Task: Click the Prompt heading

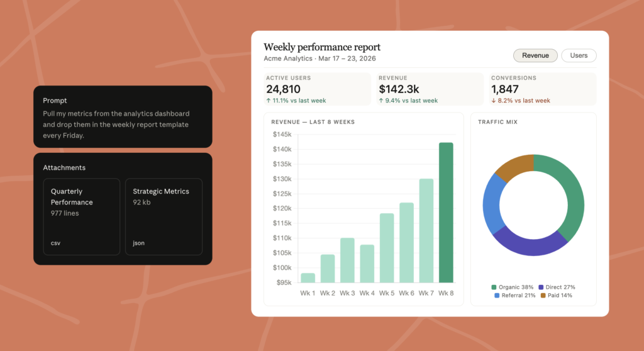Action: tap(55, 101)
